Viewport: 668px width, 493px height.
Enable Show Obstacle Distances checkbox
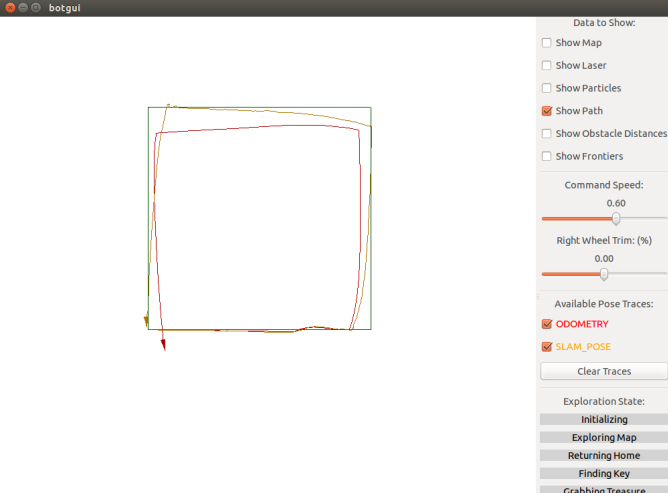[x=547, y=133]
